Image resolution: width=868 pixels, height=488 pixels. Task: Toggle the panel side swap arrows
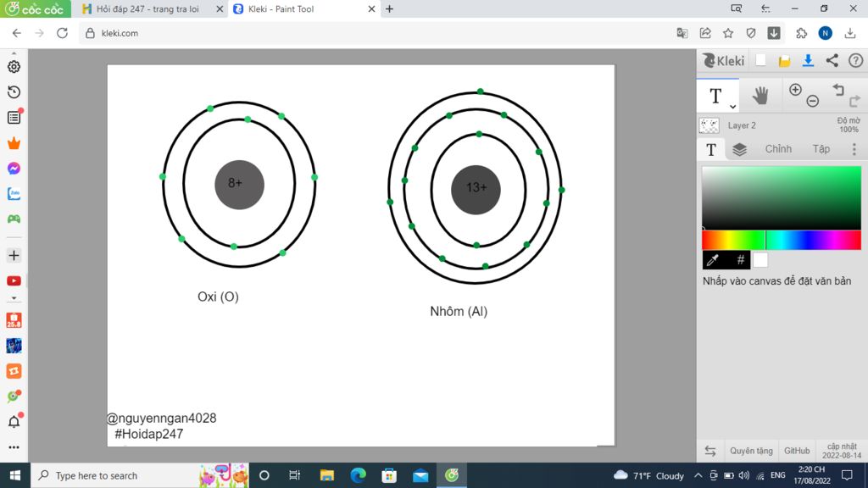(710, 451)
